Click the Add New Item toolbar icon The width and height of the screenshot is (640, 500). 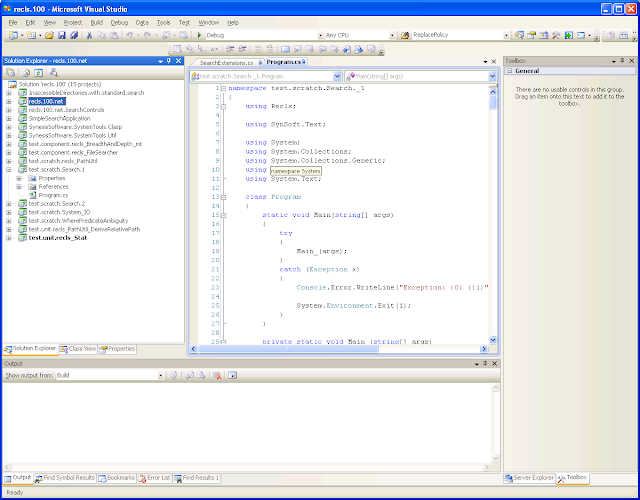pos(31,36)
